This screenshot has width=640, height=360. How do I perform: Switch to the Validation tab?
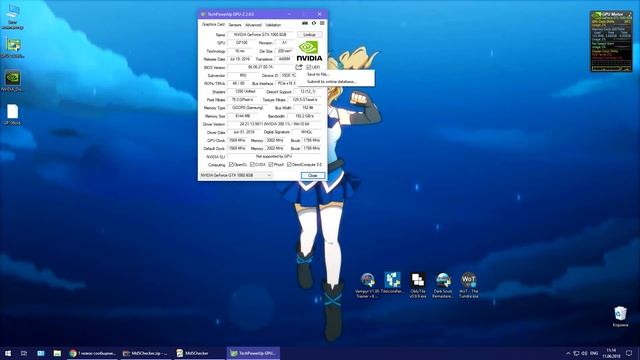[273, 25]
